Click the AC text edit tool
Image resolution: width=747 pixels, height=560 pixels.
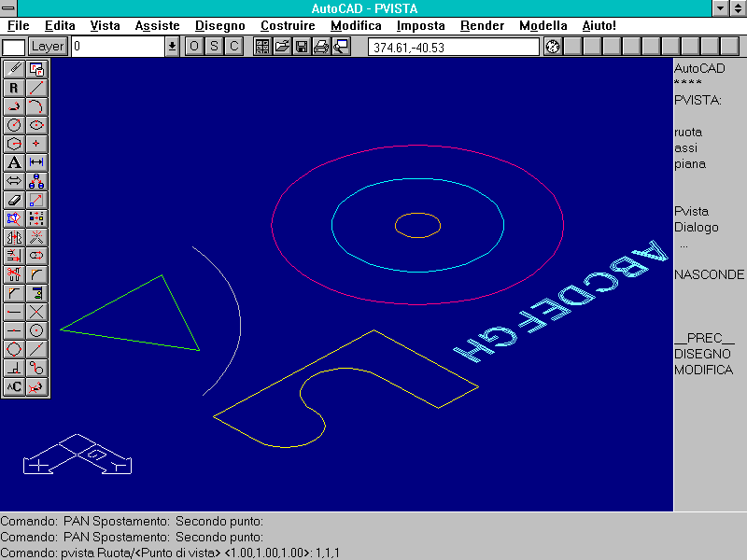click(x=14, y=386)
